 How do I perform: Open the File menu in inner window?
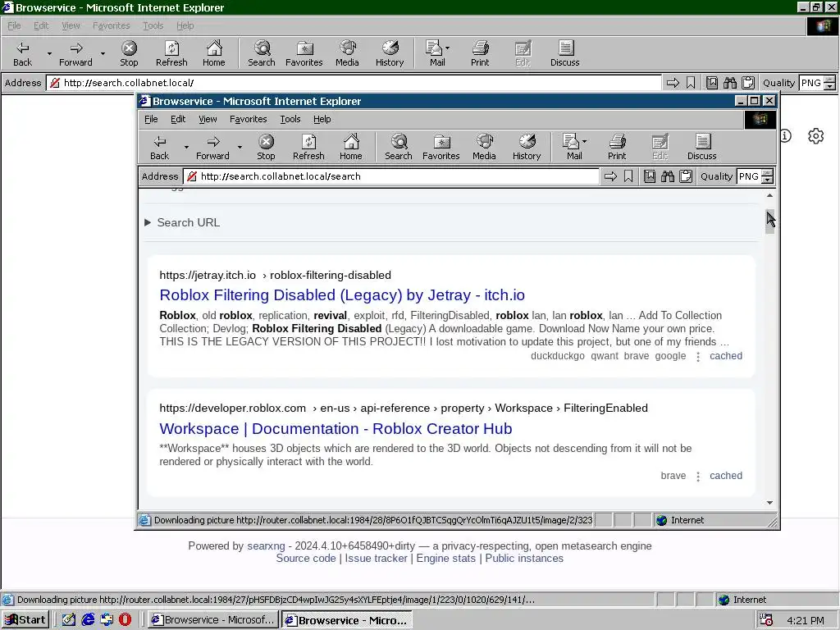(x=151, y=119)
